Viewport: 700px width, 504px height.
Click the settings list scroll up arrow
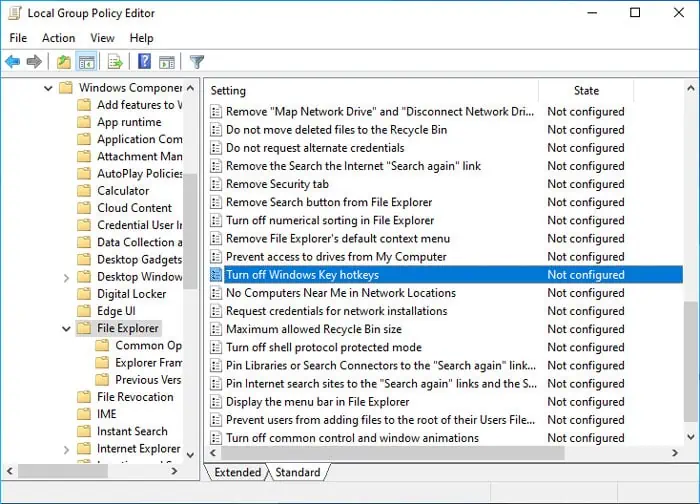[x=691, y=88]
